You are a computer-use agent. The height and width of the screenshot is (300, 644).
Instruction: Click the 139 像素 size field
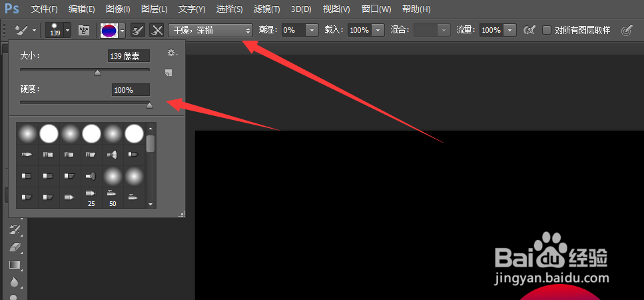[x=129, y=56]
